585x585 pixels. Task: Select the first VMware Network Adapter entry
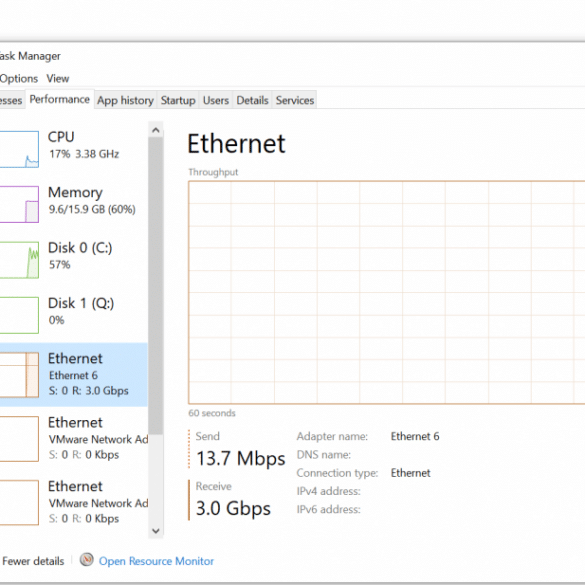tap(74, 438)
